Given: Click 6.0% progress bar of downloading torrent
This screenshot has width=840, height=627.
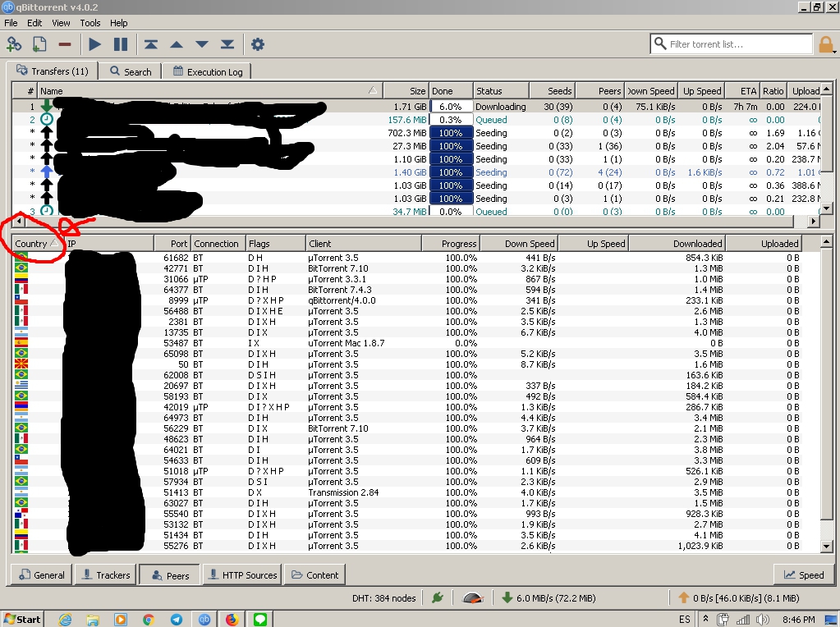Looking at the screenshot, I should point(451,107).
